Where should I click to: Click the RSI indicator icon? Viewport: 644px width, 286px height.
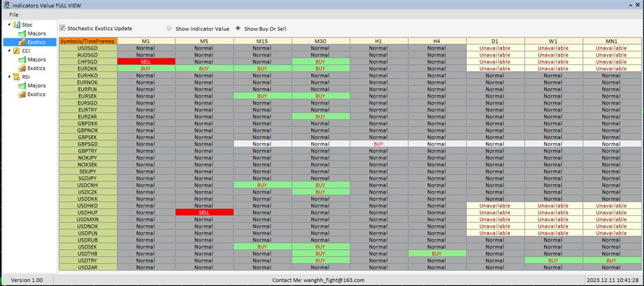[16, 77]
